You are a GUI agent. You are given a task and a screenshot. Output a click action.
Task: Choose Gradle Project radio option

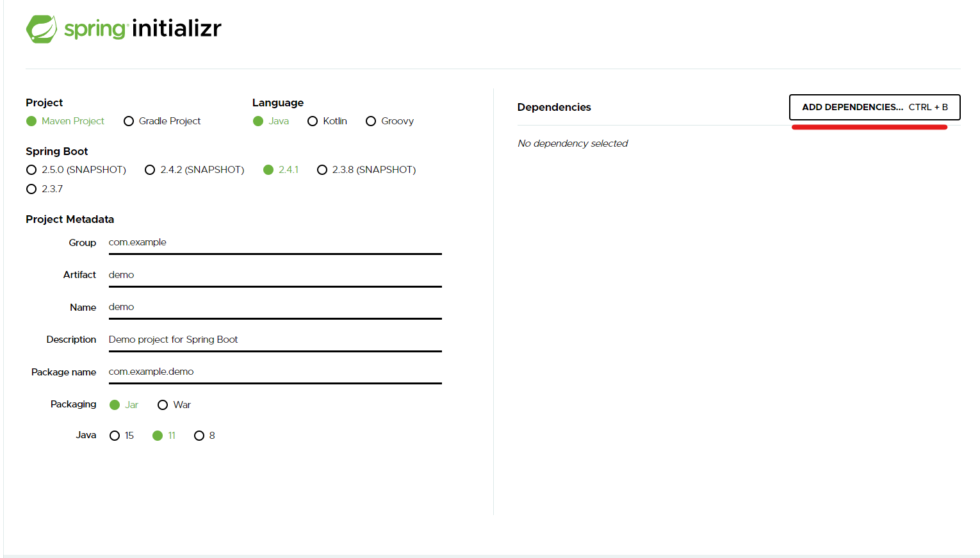point(162,121)
